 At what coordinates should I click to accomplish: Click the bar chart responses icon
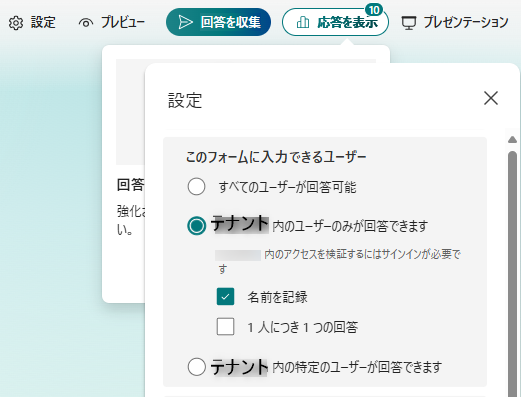tap(303, 23)
